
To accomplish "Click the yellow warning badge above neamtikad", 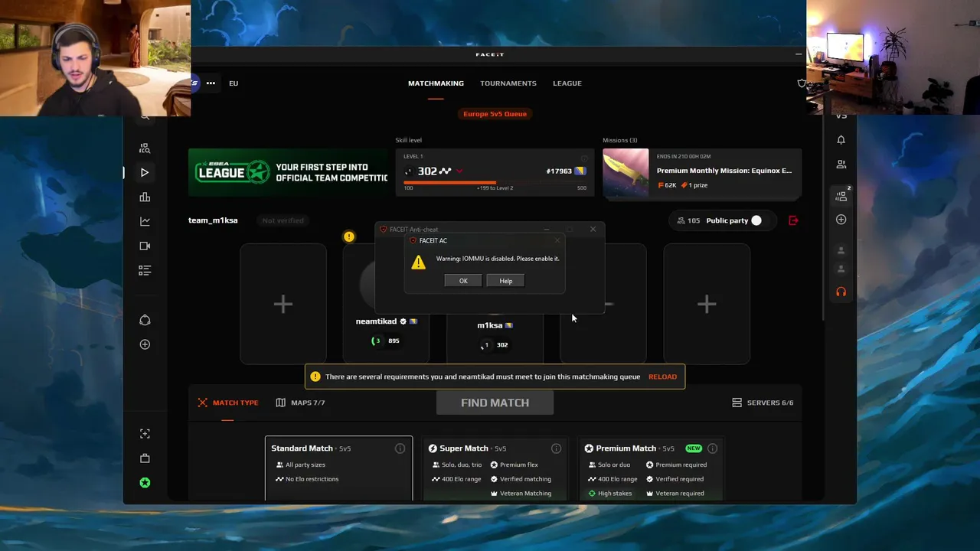I will click(349, 236).
